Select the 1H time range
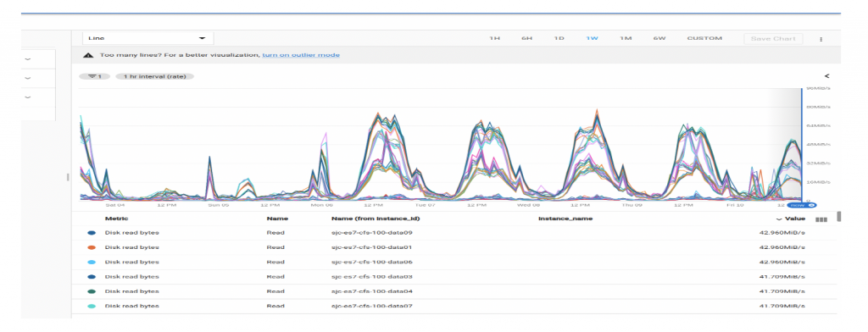 pyautogui.click(x=494, y=38)
